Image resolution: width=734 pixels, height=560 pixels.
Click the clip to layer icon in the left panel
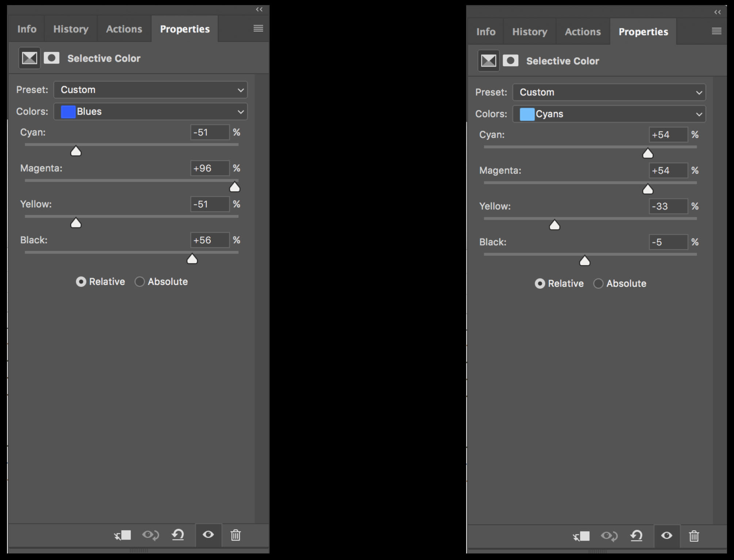[123, 535]
